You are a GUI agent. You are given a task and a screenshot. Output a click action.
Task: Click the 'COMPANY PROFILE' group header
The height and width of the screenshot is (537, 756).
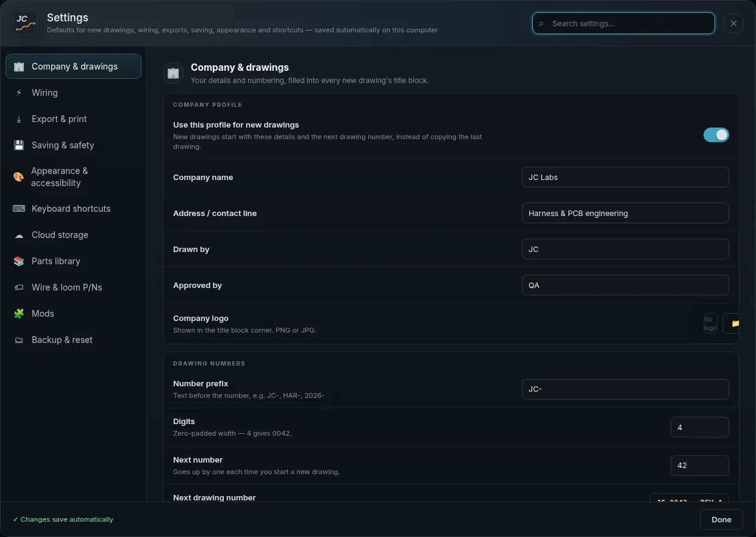207,104
